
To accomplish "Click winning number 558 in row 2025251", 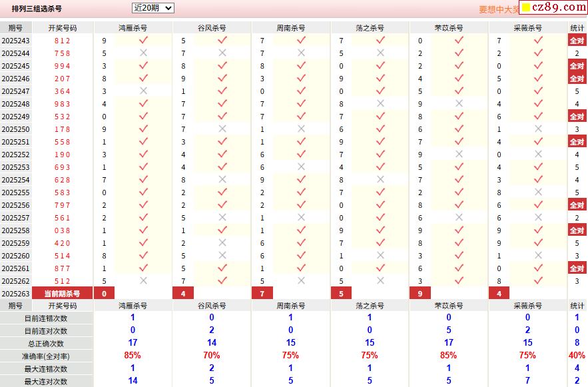I will pyautogui.click(x=62, y=142).
